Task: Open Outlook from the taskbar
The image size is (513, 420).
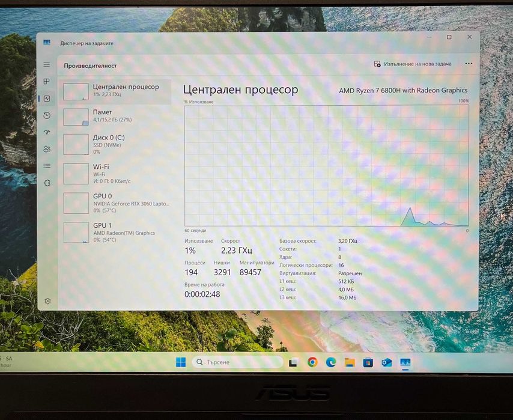Action: coord(387,362)
